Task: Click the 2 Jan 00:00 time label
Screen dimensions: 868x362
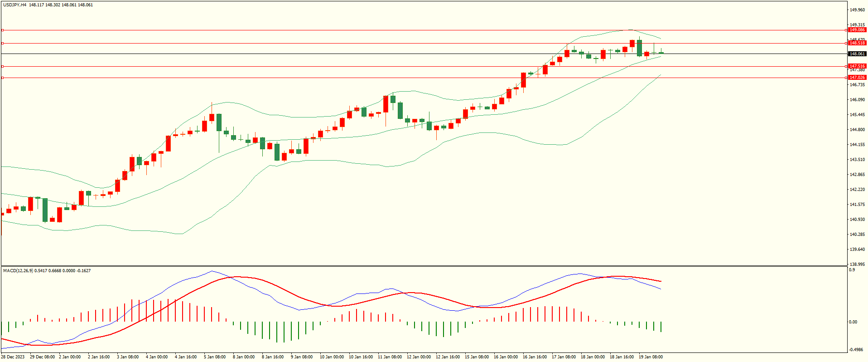Action: (x=70, y=357)
